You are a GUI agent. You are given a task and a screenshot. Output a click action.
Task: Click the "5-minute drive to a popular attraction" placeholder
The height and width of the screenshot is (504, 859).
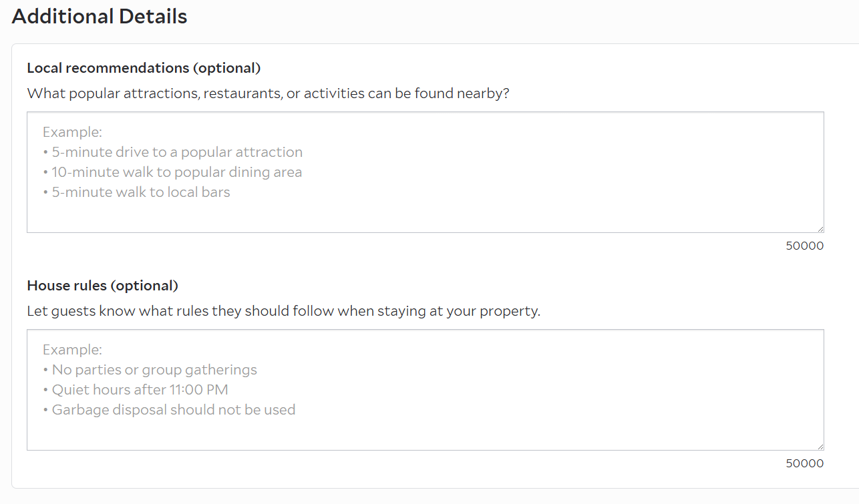pos(177,152)
